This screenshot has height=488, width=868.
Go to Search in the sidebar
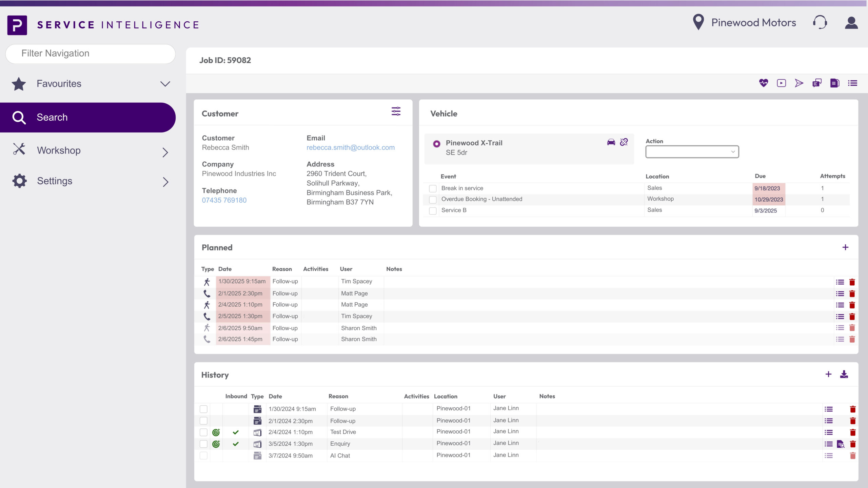[x=52, y=117]
